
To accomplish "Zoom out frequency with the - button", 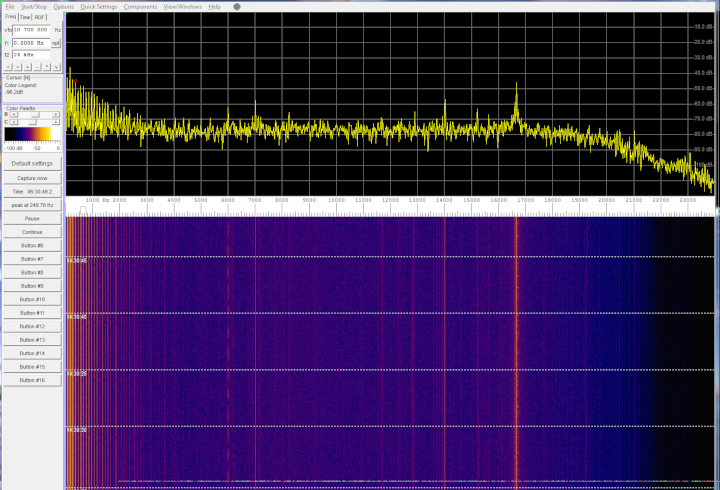I will tap(37, 67).
